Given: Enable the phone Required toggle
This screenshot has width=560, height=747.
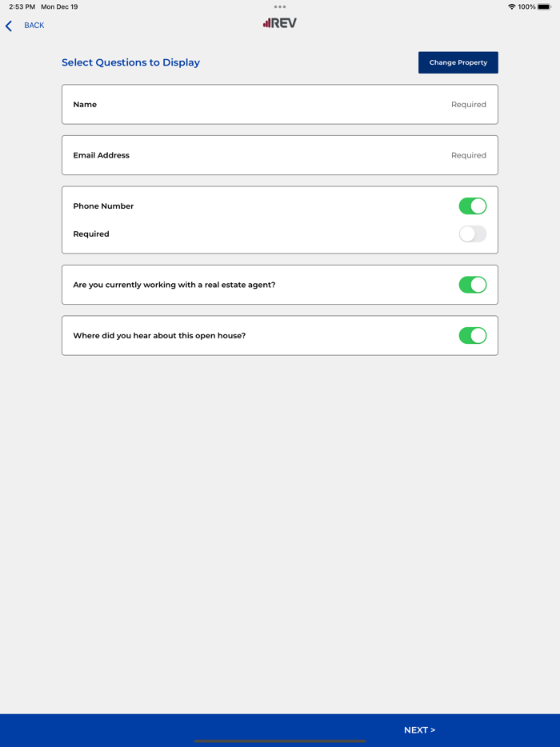Looking at the screenshot, I should (x=472, y=234).
